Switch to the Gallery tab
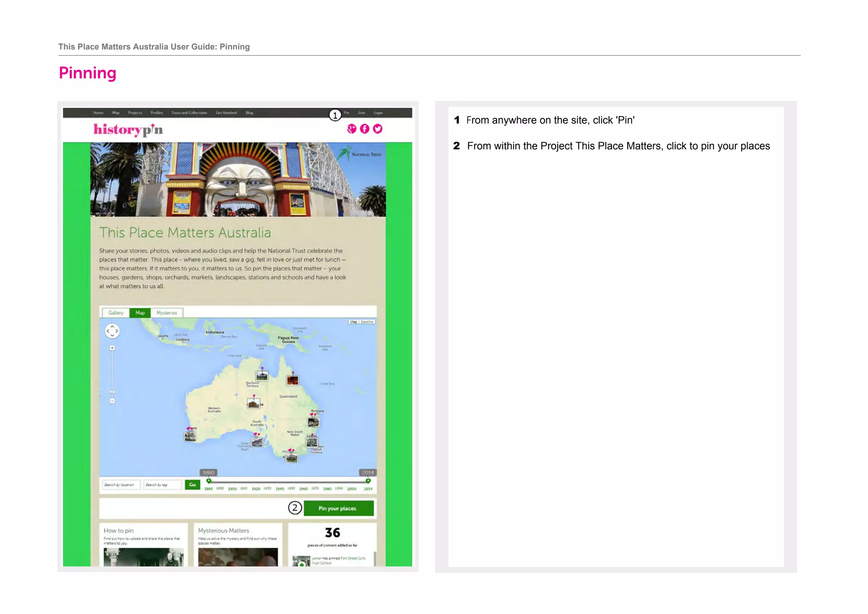The height and width of the screenshot is (614, 868). pyautogui.click(x=116, y=313)
